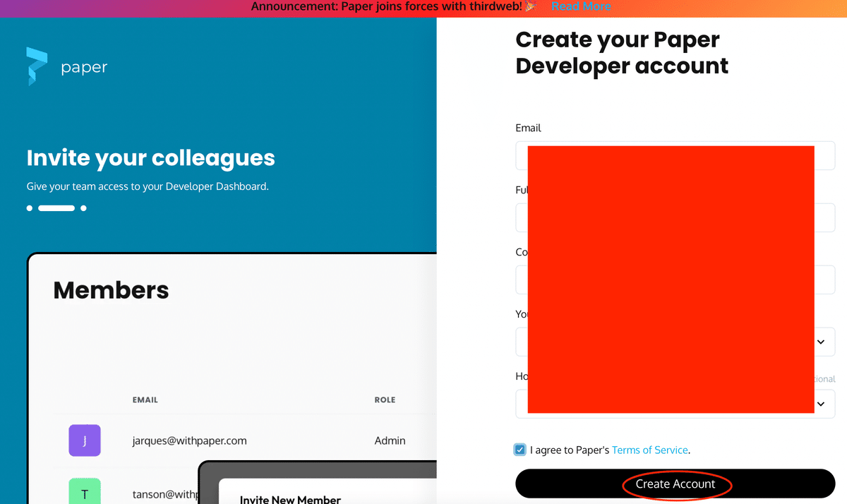Open the Read More announcement link
Screen dimensions: 847x504
point(581,6)
